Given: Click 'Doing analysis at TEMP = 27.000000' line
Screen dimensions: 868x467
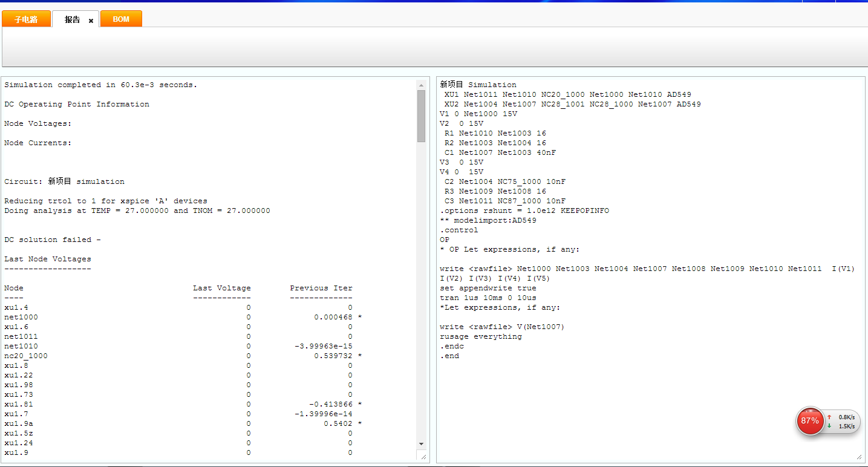Looking at the screenshot, I should coord(137,211).
